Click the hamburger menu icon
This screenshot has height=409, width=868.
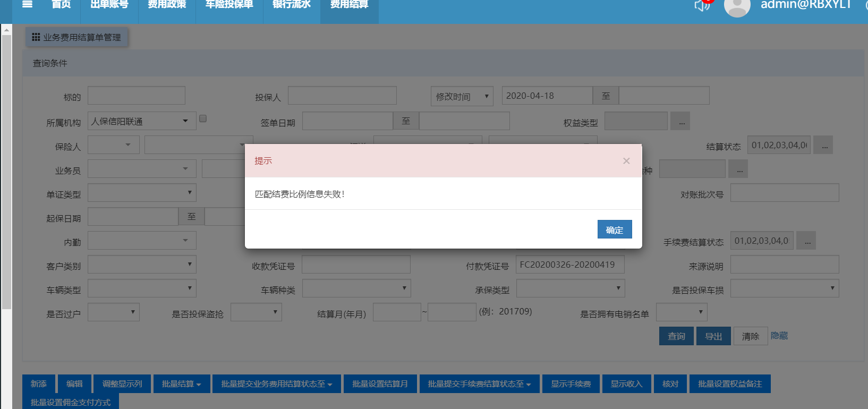tap(27, 4)
